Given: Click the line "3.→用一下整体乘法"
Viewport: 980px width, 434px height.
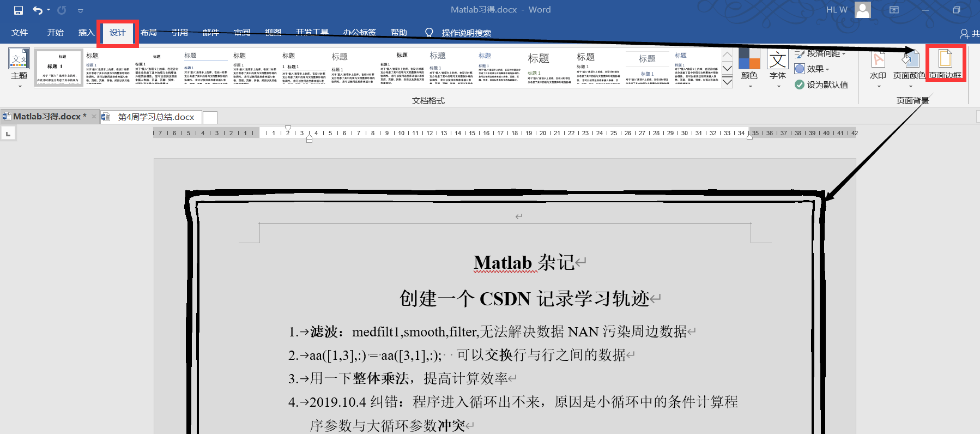Looking at the screenshot, I should point(403,378).
